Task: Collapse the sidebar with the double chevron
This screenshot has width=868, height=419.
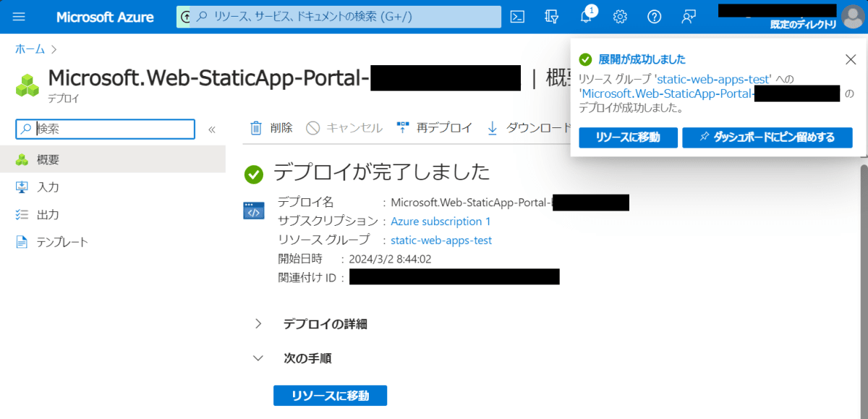Action: click(x=212, y=130)
